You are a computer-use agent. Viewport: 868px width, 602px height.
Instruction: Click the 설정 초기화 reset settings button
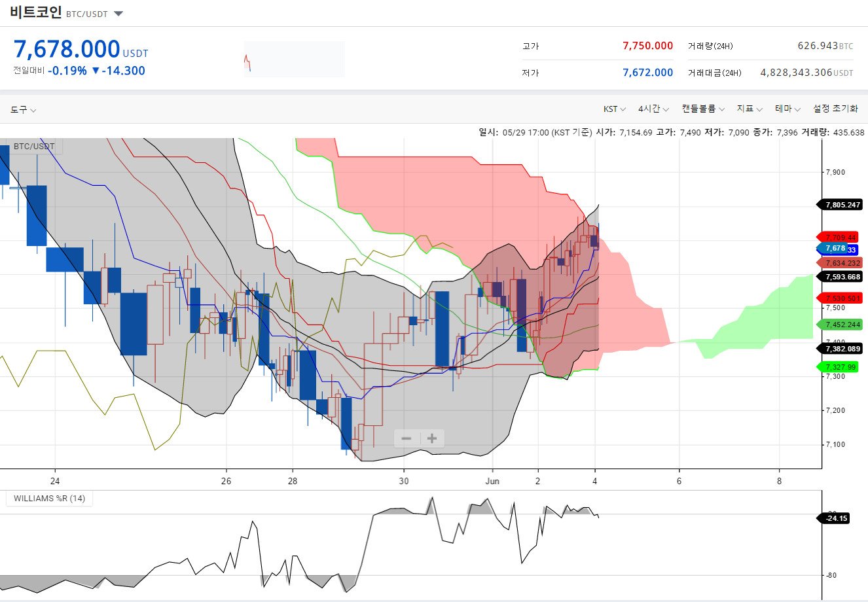(835, 109)
